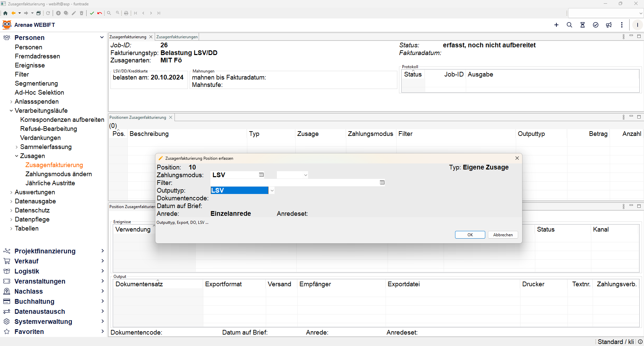Switch to the Zusagenfakturierungen tab
The height and width of the screenshot is (346, 644).
(177, 37)
